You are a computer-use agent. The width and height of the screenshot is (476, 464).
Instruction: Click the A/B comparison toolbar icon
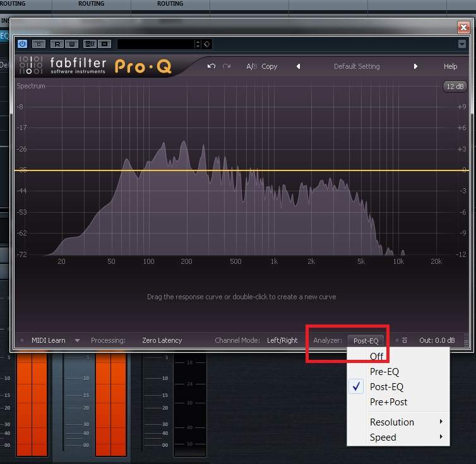(x=90, y=44)
